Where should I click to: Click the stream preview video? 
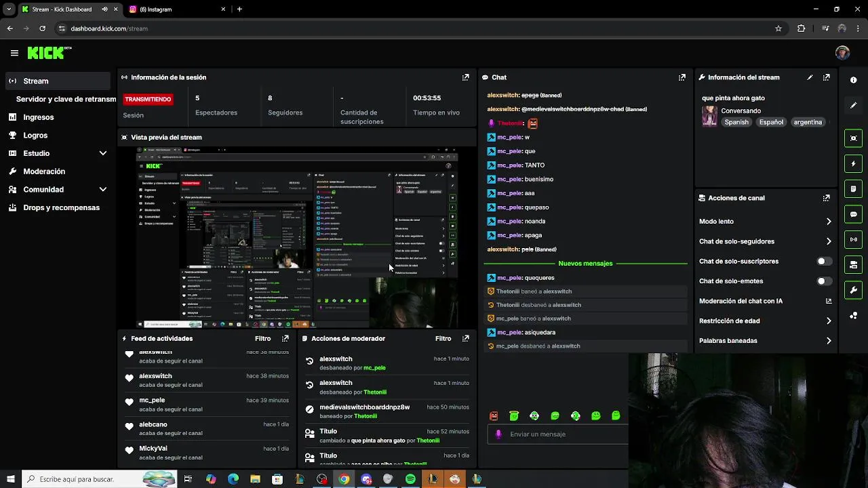coord(297,237)
